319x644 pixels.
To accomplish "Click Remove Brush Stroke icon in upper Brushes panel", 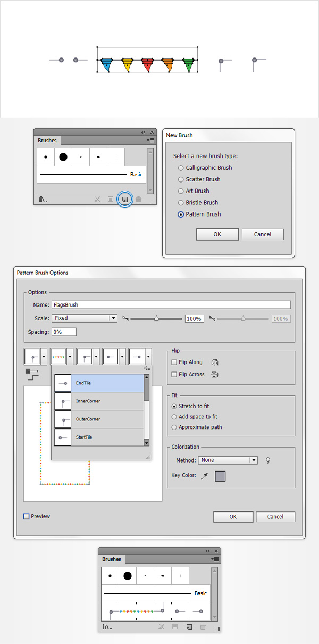I will pos(97,199).
